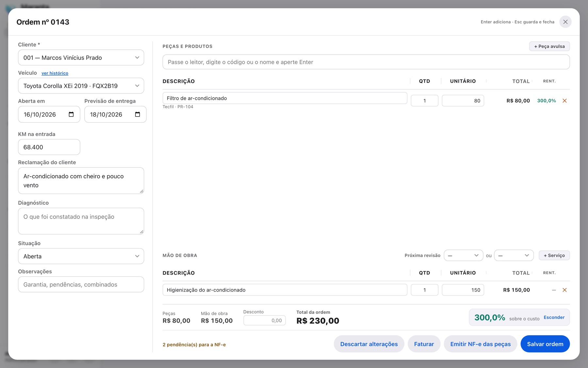Image resolution: width=588 pixels, height=368 pixels.
Task: Hide the profit margin with Esconder
Action: tap(554, 317)
